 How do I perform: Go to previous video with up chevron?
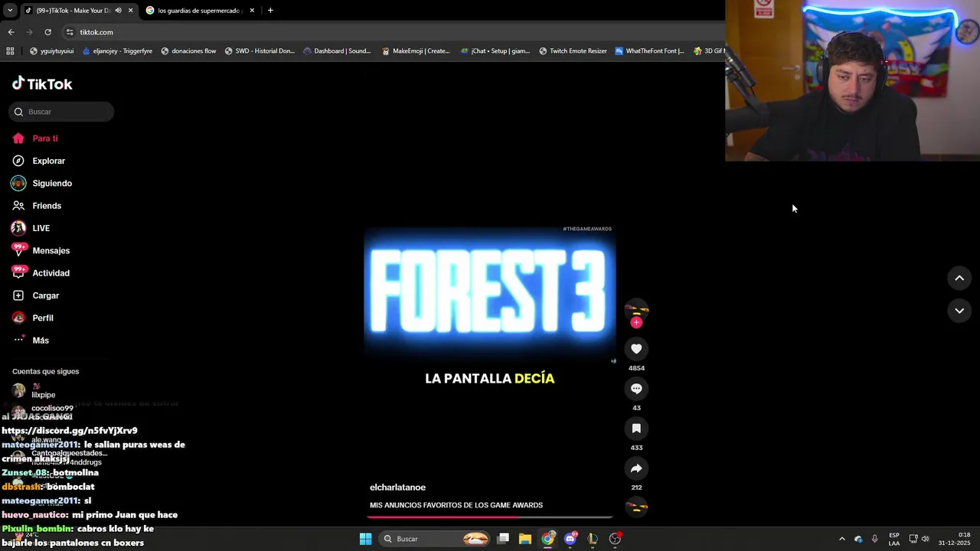point(959,279)
